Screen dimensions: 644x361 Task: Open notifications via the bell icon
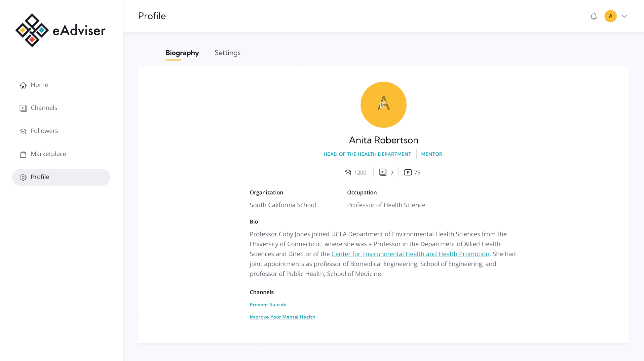594,16
